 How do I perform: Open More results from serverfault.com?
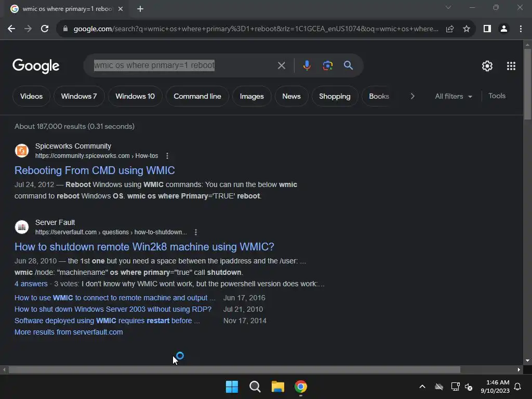(69, 332)
